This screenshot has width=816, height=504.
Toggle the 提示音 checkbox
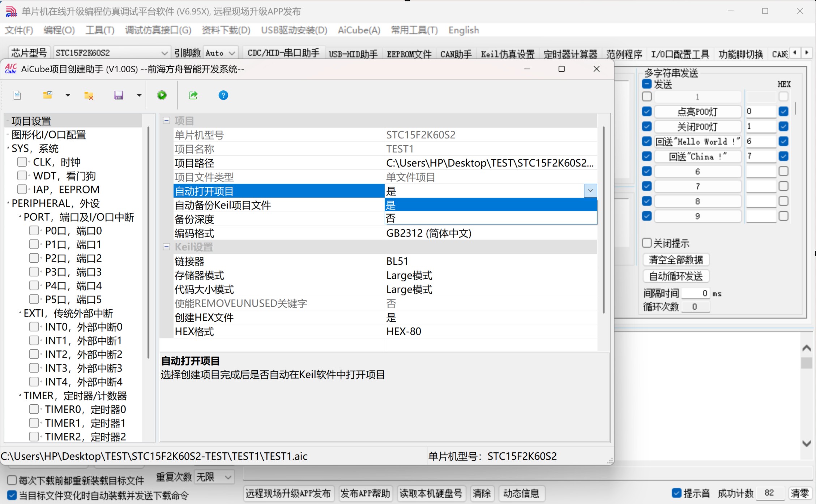tap(676, 493)
